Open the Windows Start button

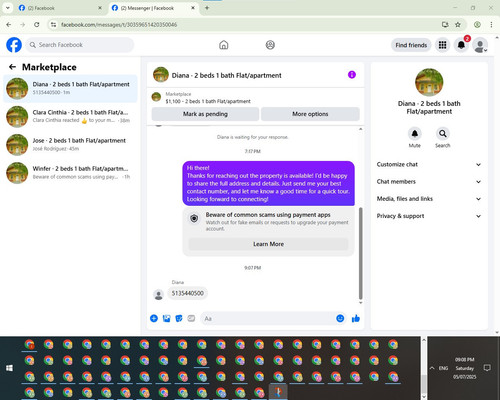(9, 368)
